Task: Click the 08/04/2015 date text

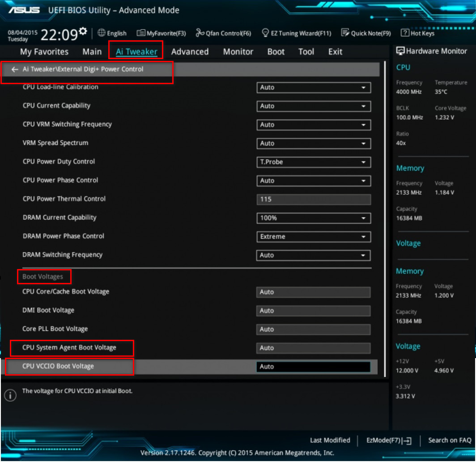Action: 22,33
